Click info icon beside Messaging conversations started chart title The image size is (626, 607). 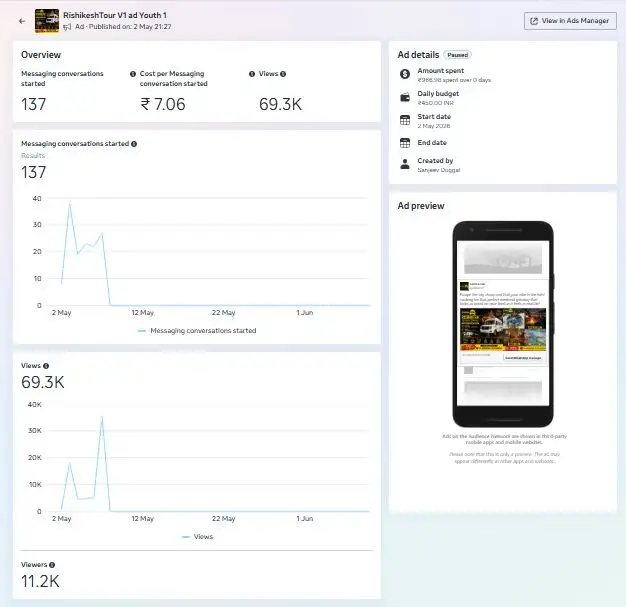pos(134,144)
